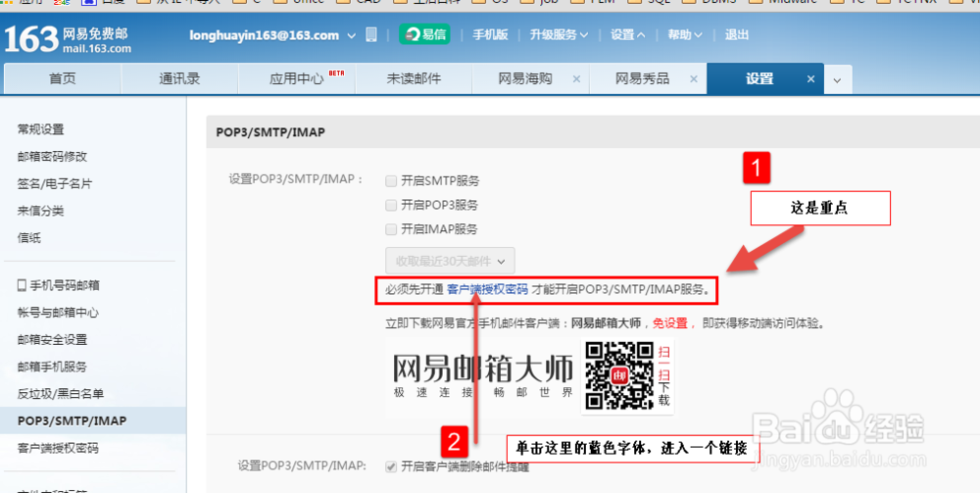Switch to the 应用中心 tab
The width and height of the screenshot is (980, 493).
click(297, 78)
